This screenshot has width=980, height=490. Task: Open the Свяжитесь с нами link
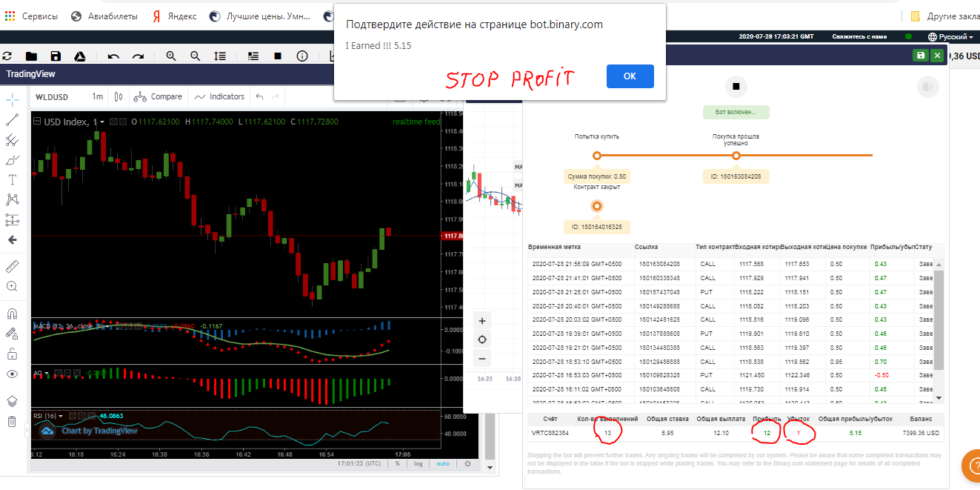(x=859, y=37)
